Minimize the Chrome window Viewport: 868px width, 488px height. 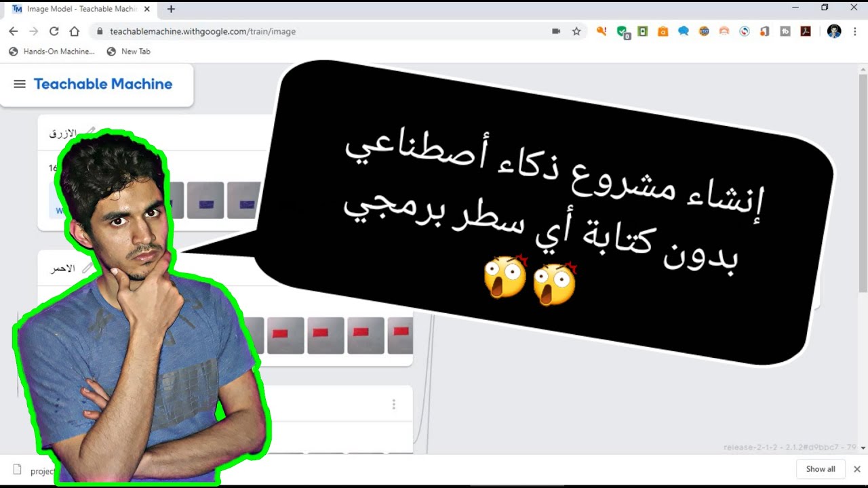pos(795,7)
